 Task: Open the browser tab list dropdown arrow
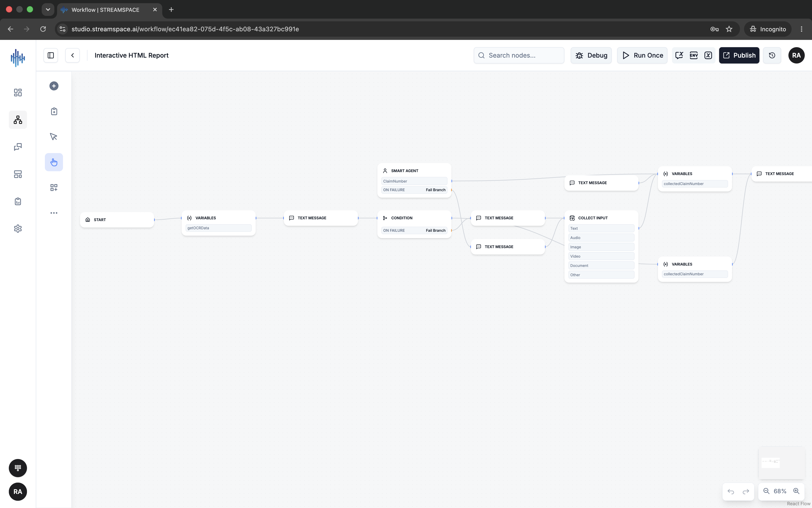click(48, 9)
